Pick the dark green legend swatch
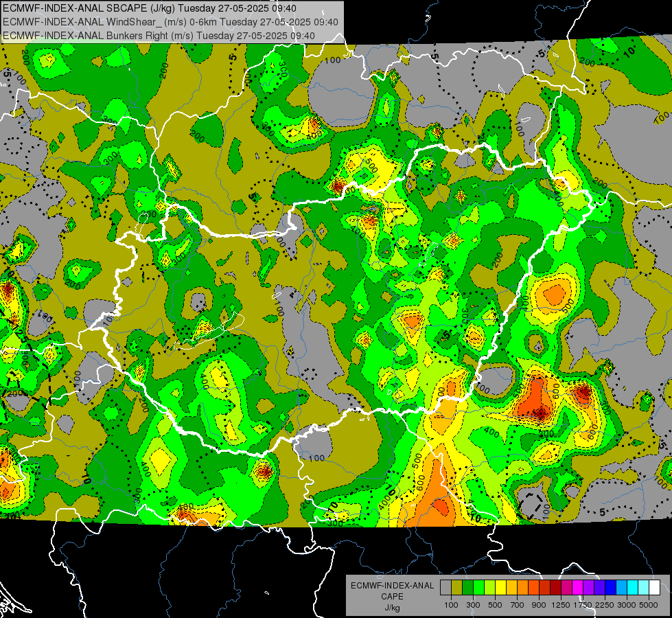 point(467,587)
